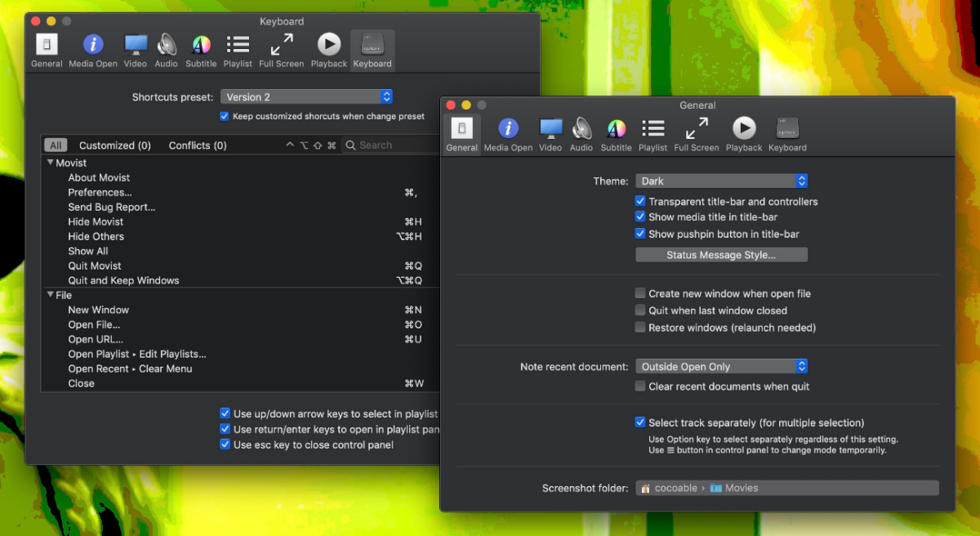Open the Theme Dark dropdown
This screenshot has width=980, height=536.
[722, 181]
